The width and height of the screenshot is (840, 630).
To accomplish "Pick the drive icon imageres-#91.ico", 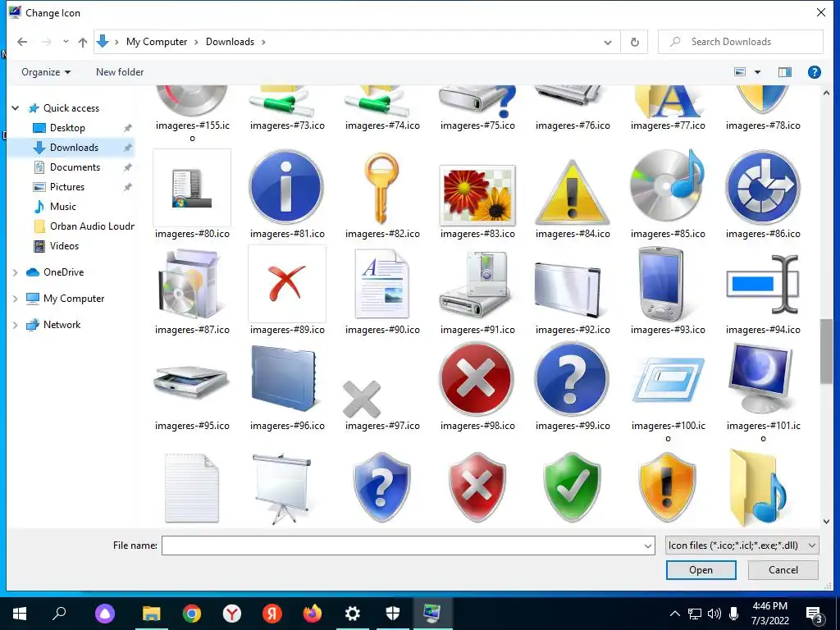I will (475, 285).
